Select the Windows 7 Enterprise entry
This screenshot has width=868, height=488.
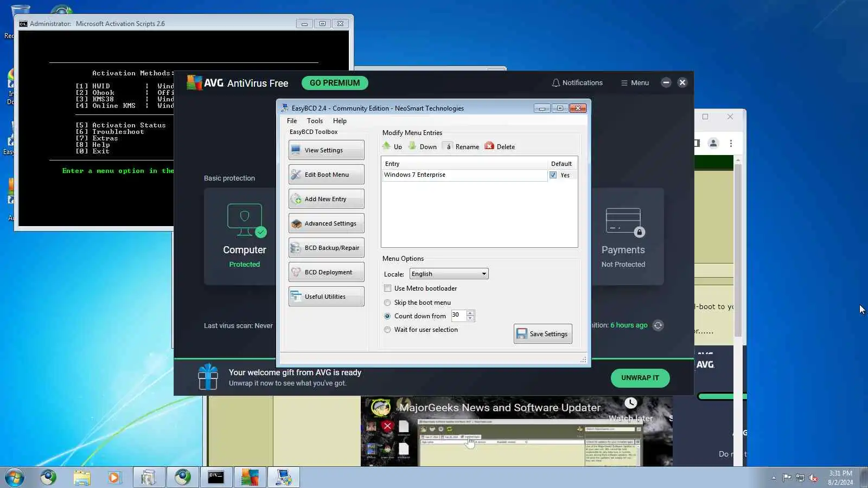tap(465, 175)
